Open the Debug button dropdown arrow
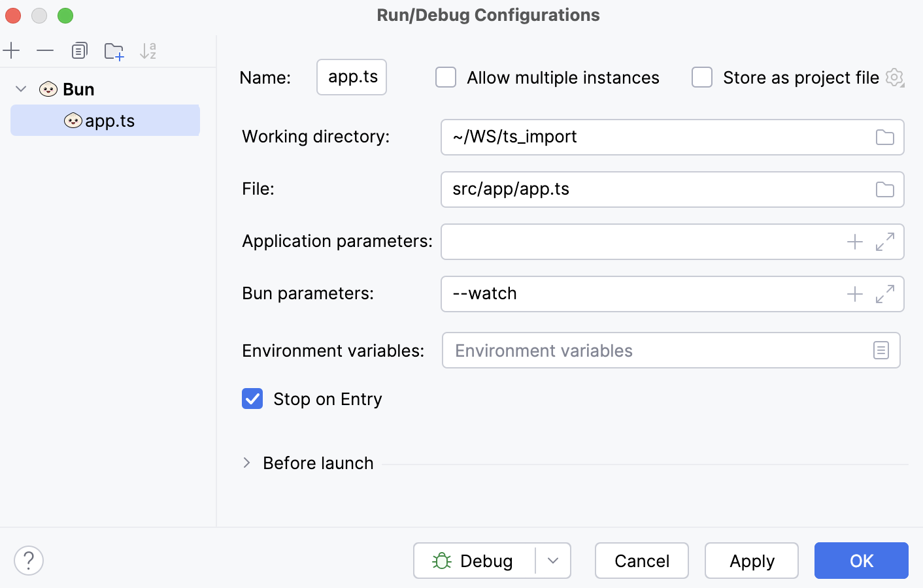 tap(553, 561)
